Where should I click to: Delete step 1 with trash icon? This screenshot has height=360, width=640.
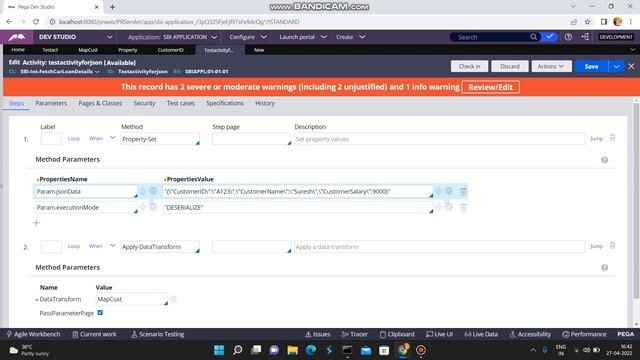(x=612, y=138)
